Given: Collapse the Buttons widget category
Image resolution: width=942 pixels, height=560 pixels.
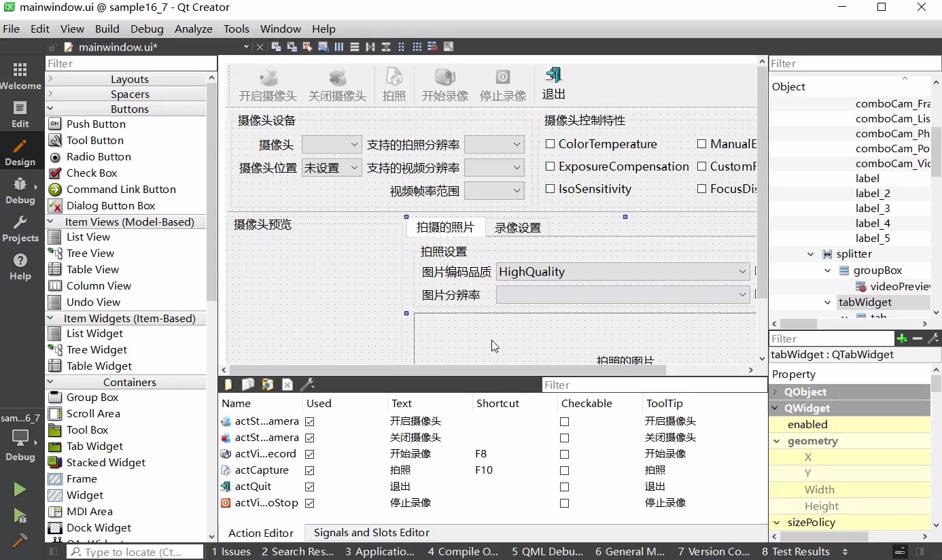Looking at the screenshot, I should (50, 109).
